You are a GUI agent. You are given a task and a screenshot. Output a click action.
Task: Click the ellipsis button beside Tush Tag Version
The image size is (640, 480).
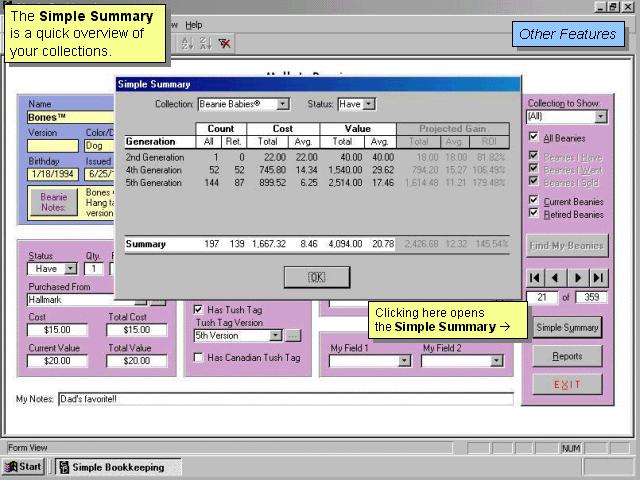pos(292,336)
